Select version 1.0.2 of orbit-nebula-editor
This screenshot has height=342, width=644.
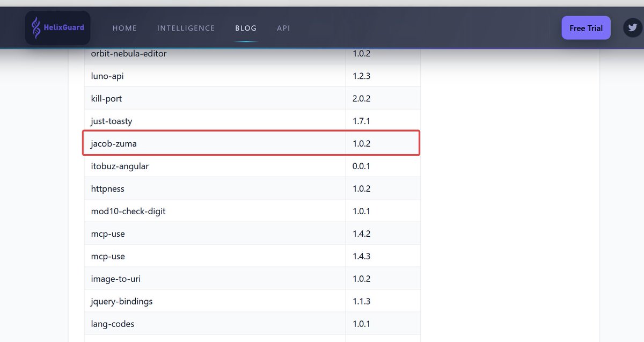click(x=361, y=54)
